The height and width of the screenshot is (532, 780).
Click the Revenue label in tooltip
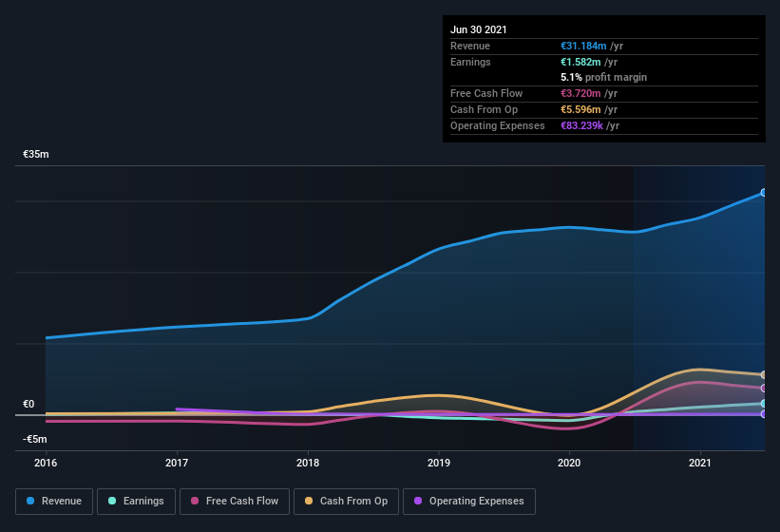(470, 46)
